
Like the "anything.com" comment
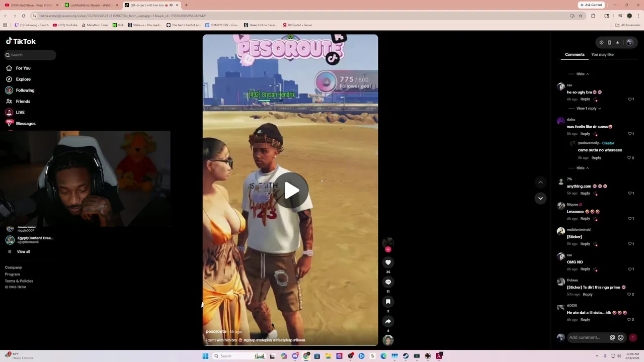click(630, 193)
